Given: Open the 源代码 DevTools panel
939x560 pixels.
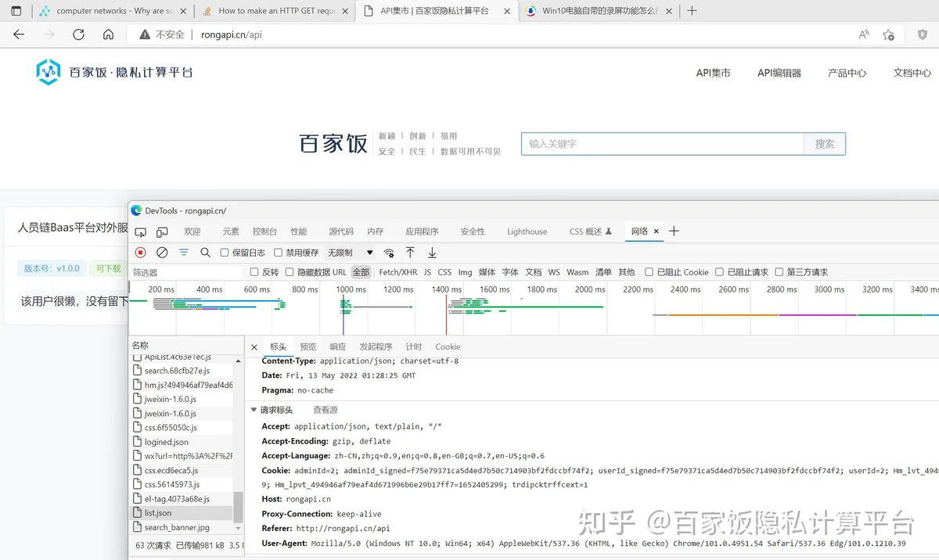Looking at the screenshot, I should point(341,232).
